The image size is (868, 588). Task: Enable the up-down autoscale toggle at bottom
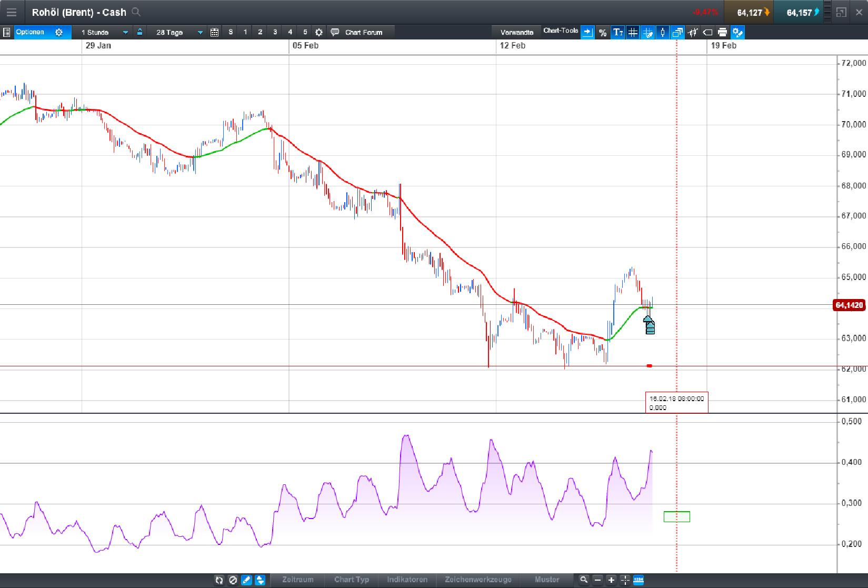260,580
